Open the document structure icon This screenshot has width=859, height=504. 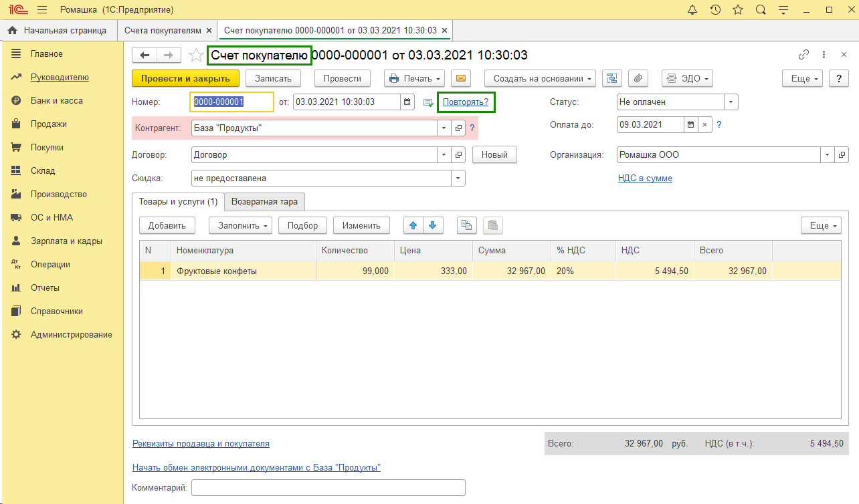(611, 78)
